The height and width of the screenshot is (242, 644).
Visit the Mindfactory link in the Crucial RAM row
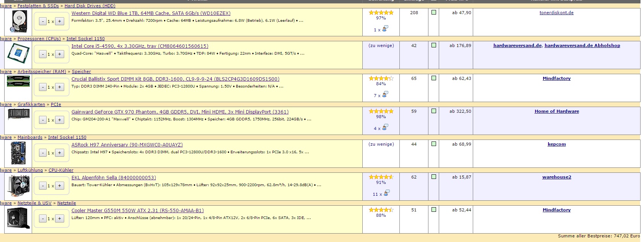pyautogui.click(x=556, y=78)
